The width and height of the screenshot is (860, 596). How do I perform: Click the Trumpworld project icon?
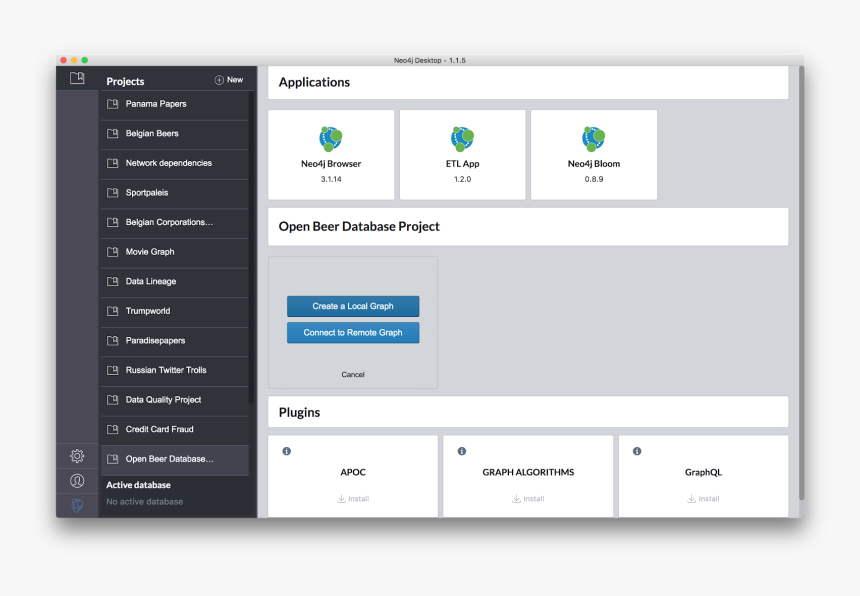112,311
